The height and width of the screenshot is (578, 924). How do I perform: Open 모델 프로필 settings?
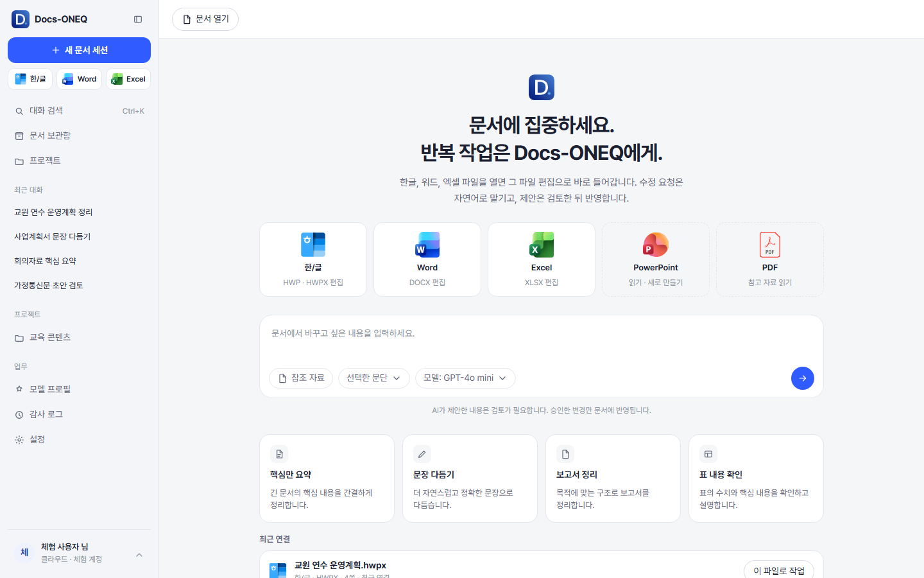click(x=79, y=389)
